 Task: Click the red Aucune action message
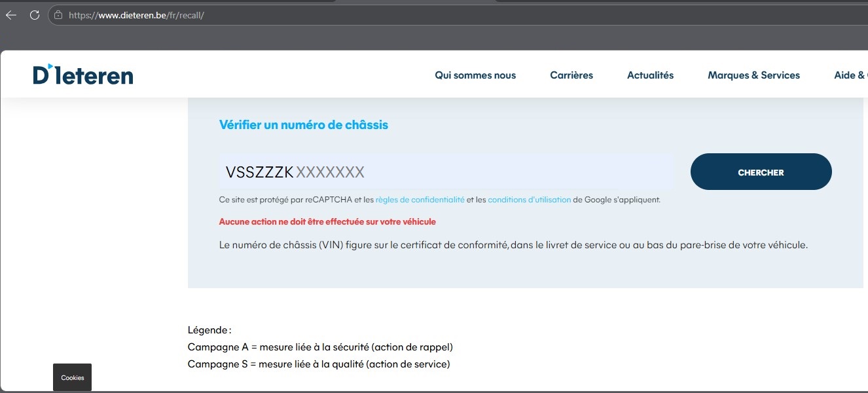coord(327,222)
